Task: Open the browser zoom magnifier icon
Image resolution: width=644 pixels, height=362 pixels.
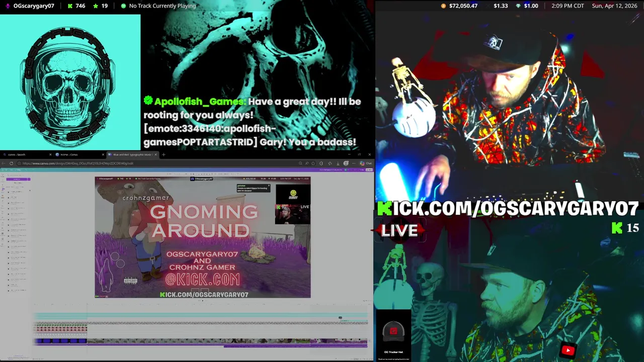Action: (x=300, y=163)
